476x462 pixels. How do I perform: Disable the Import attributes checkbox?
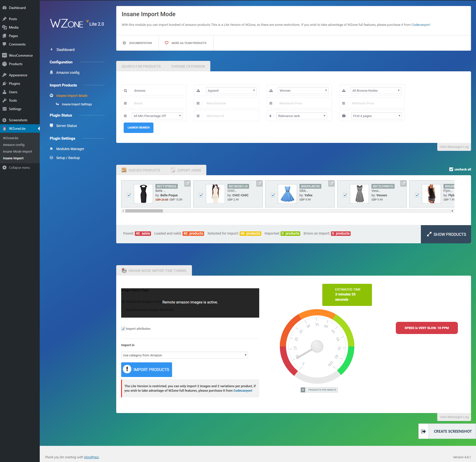(x=123, y=329)
